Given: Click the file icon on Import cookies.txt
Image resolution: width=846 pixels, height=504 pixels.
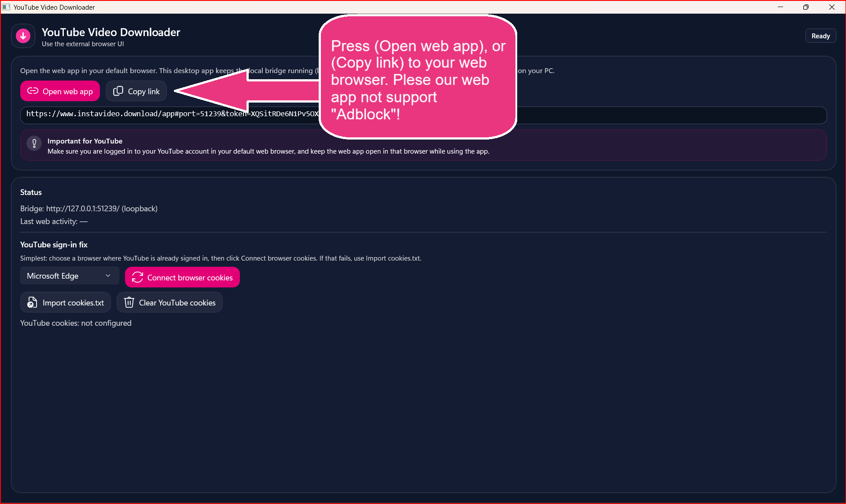Looking at the screenshot, I should 32,302.
